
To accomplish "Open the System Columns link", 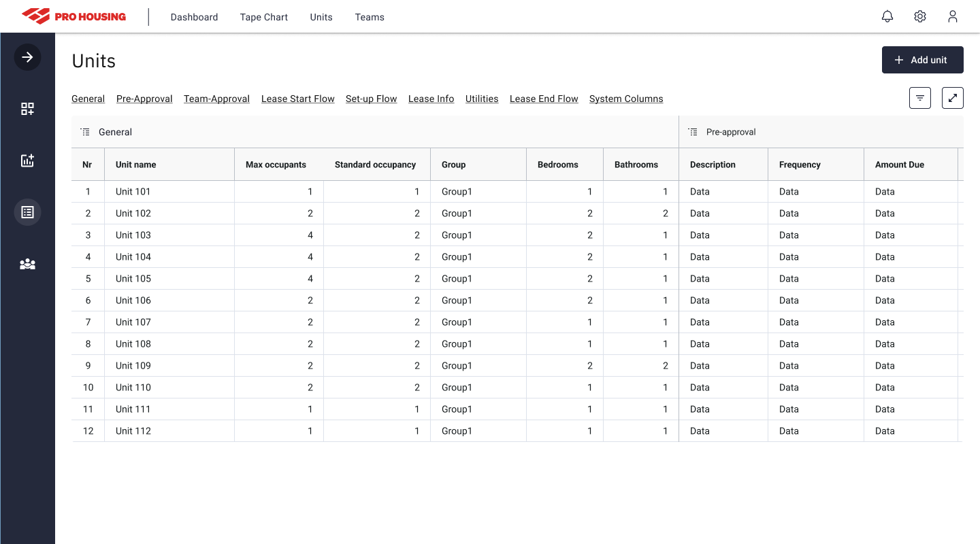I will tap(626, 99).
